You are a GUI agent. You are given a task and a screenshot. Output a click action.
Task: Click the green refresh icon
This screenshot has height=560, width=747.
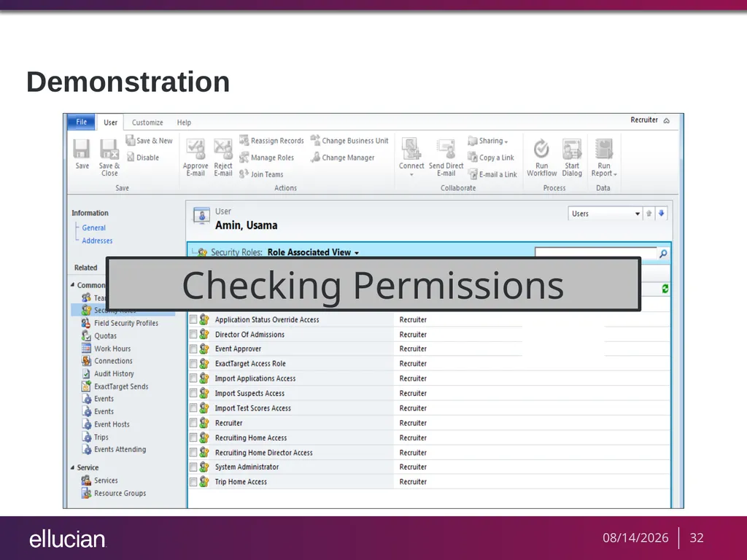point(665,289)
